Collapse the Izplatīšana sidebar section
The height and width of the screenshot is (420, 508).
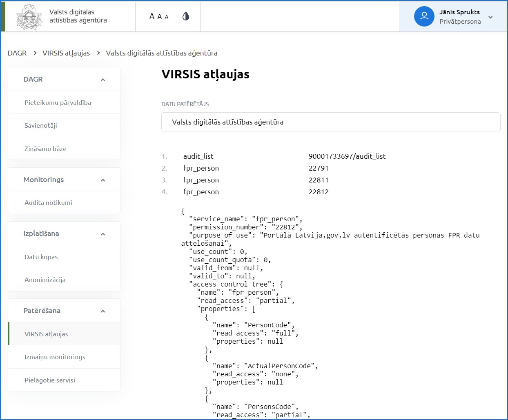point(103,234)
